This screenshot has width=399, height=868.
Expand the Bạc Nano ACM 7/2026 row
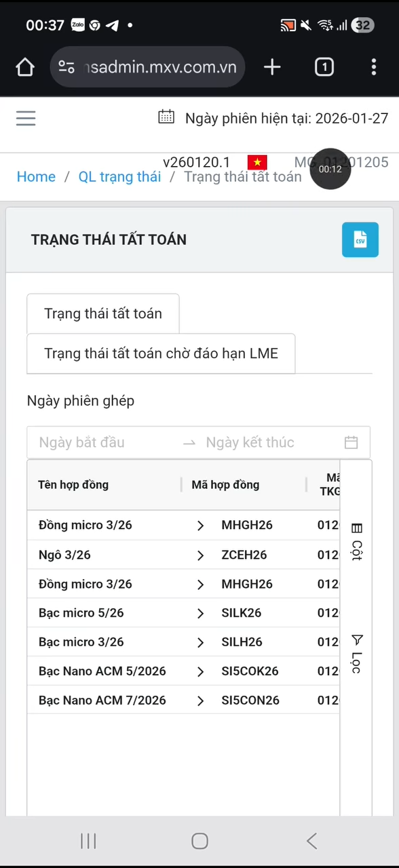click(200, 700)
